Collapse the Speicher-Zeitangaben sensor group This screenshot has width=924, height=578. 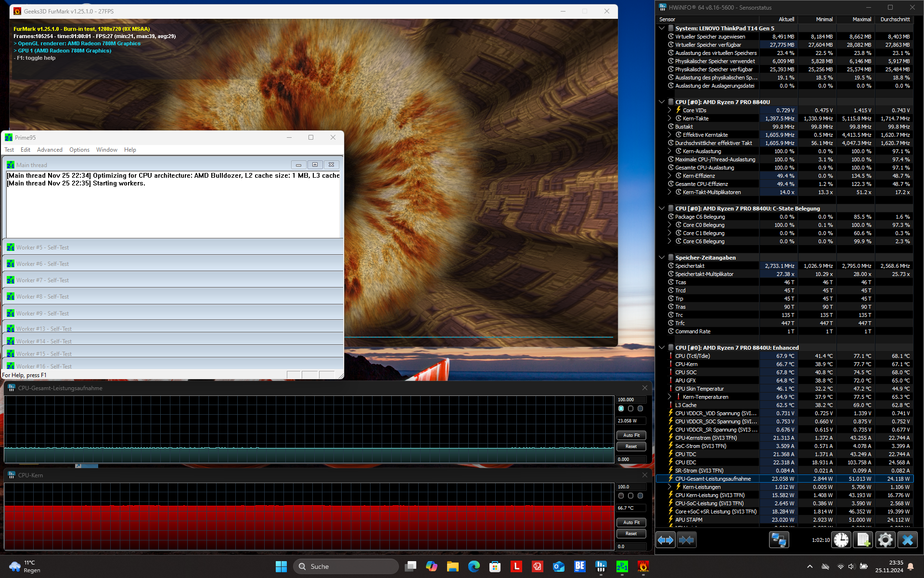[x=662, y=258]
